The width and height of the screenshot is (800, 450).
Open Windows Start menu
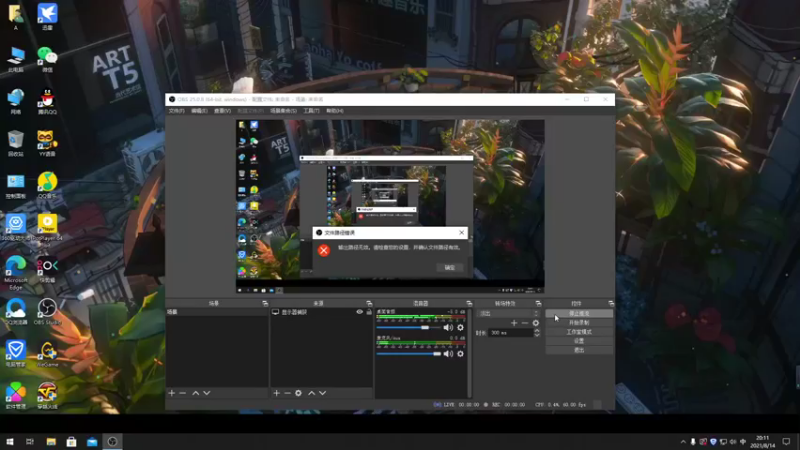pyautogui.click(x=10, y=442)
